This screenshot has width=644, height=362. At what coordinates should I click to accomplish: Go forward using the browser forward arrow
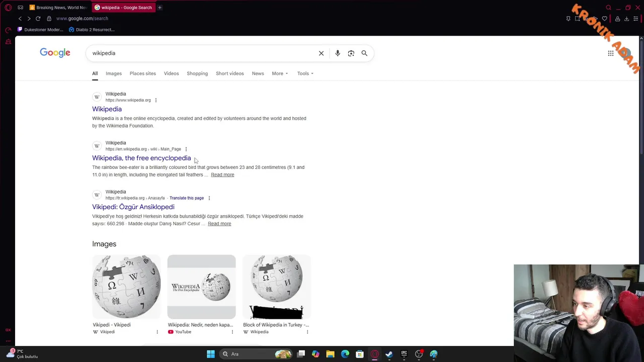pos(29,19)
